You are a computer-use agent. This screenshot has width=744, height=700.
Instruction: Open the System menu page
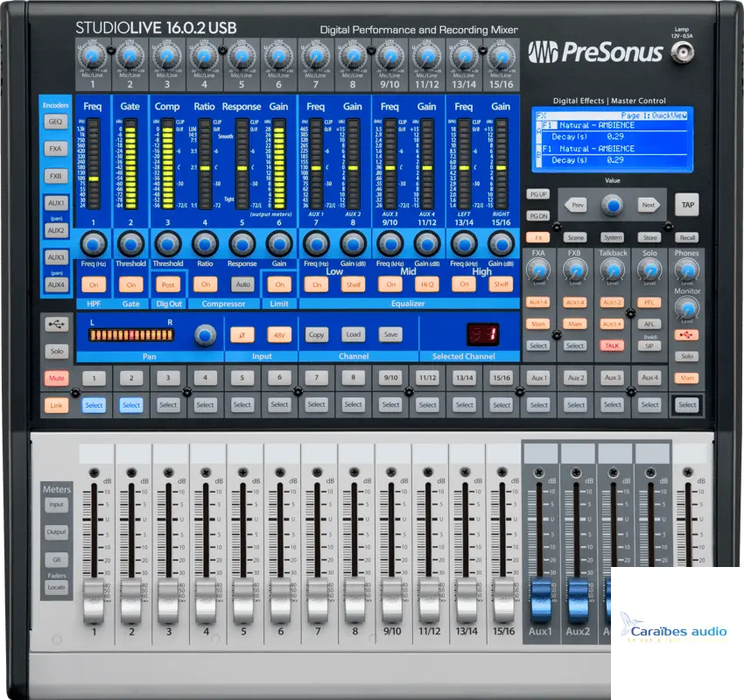click(613, 238)
